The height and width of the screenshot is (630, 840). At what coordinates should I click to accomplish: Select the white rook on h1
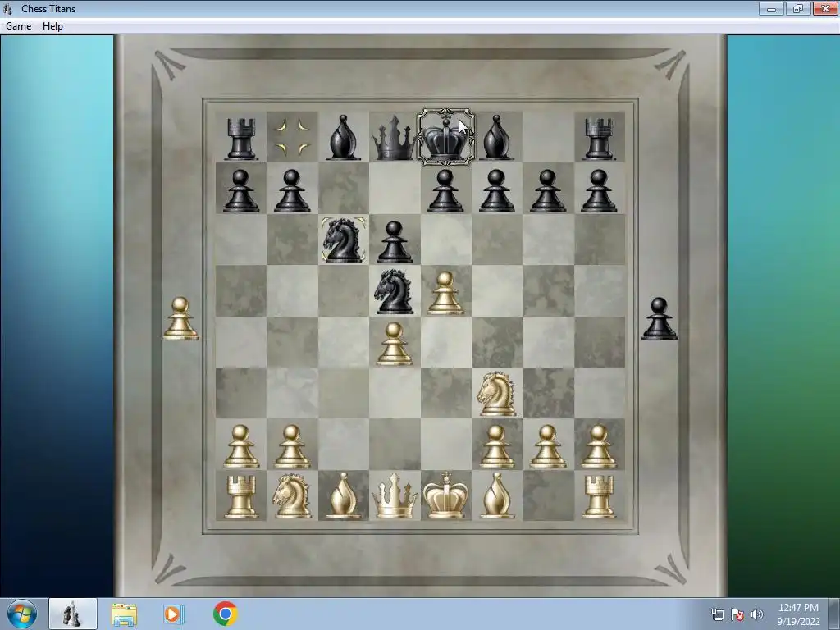(x=599, y=496)
